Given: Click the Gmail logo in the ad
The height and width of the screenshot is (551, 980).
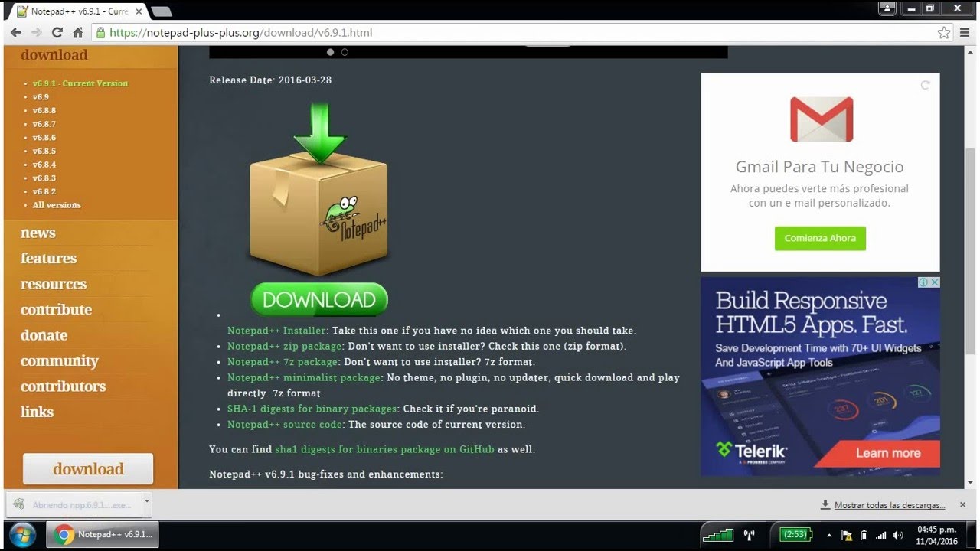Looking at the screenshot, I should (x=822, y=119).
